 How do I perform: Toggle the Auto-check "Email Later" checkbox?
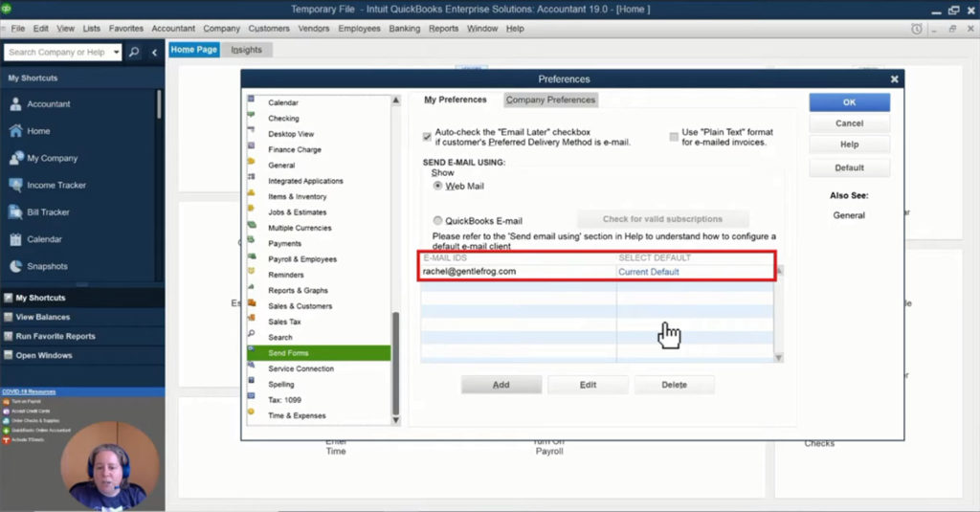pyautogui.click(x=427, y=137)
